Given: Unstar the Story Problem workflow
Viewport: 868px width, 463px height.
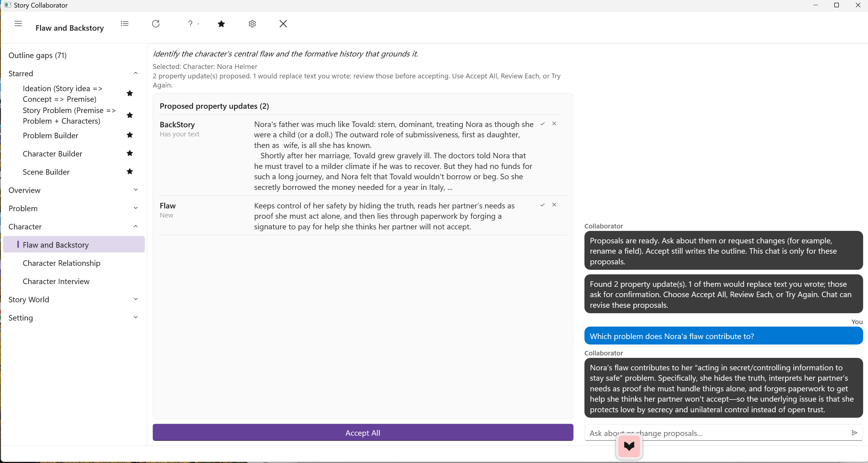Looking at the screenshot, I should click(x=130, y=115).
